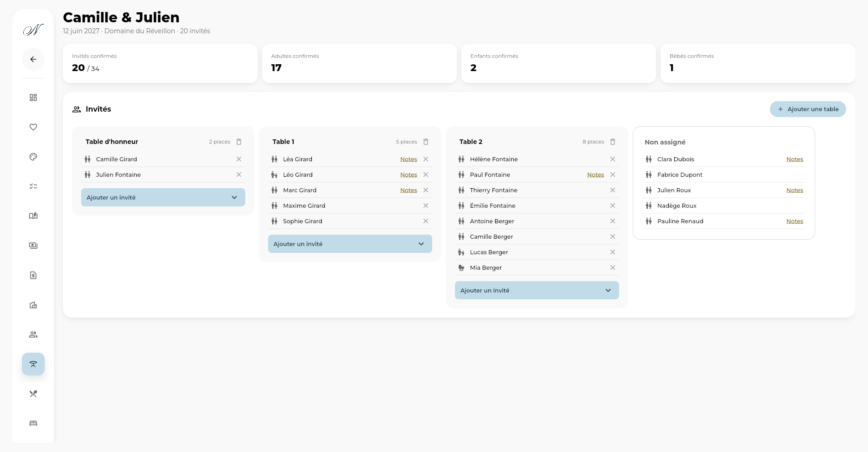Viewport: 868px width, 452px height.
Task: Remove Mia Berger from Table 2
Action: point(613,267)
